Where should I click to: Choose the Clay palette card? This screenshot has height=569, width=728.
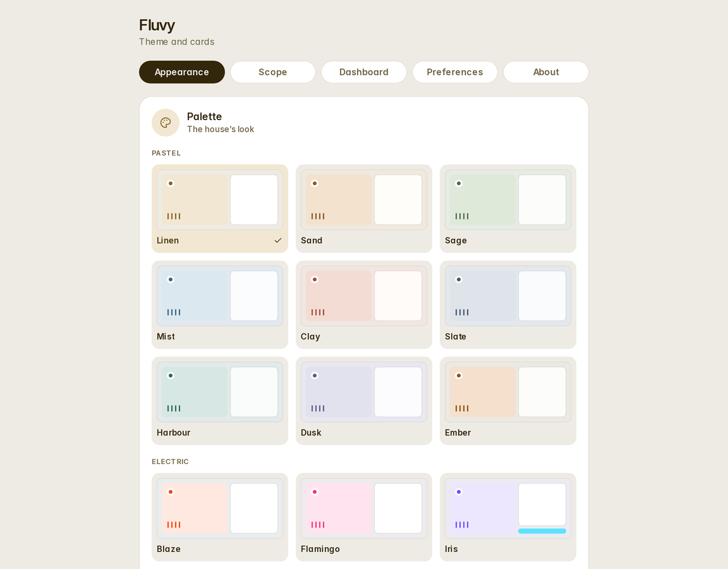click(x=363, y=305)
